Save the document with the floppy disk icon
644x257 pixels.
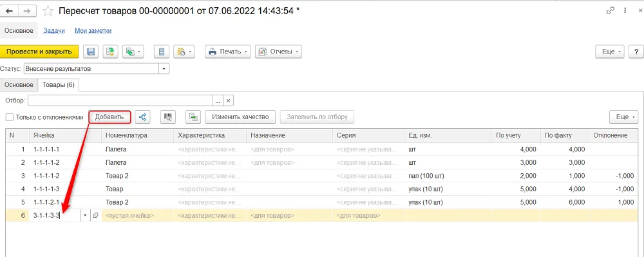click(91, 52)
